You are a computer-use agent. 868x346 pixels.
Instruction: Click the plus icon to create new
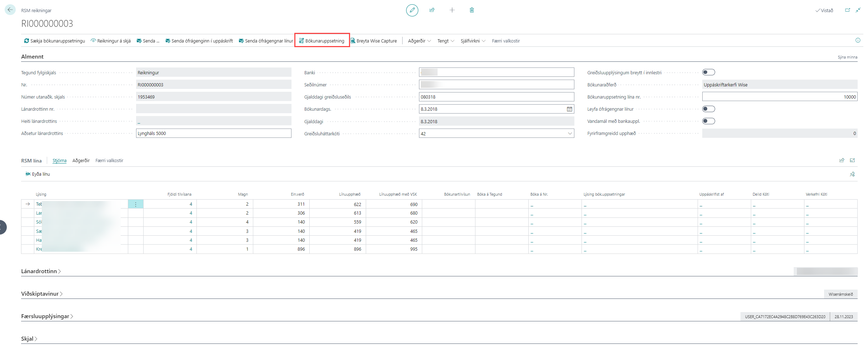click(452, 10)
